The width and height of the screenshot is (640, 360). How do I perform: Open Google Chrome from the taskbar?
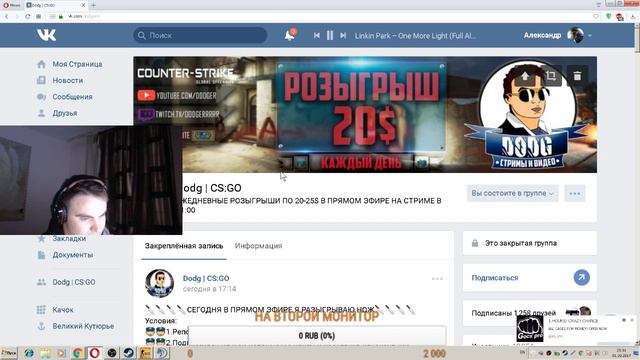point(78,353)
